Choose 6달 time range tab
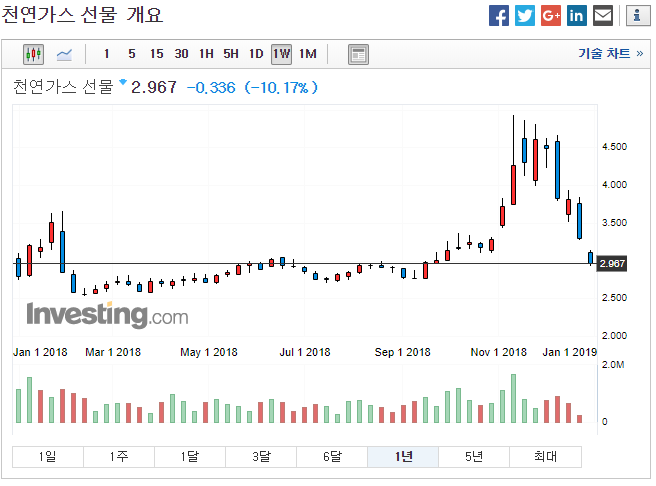The height and width of the screenshot is (486, 656). [332, 456]
